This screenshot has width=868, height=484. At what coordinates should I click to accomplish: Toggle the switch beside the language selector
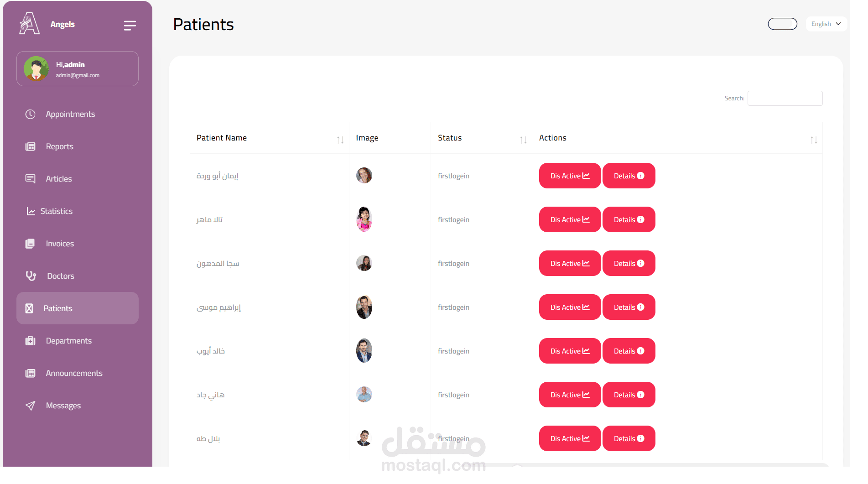[x=782, y=24]
